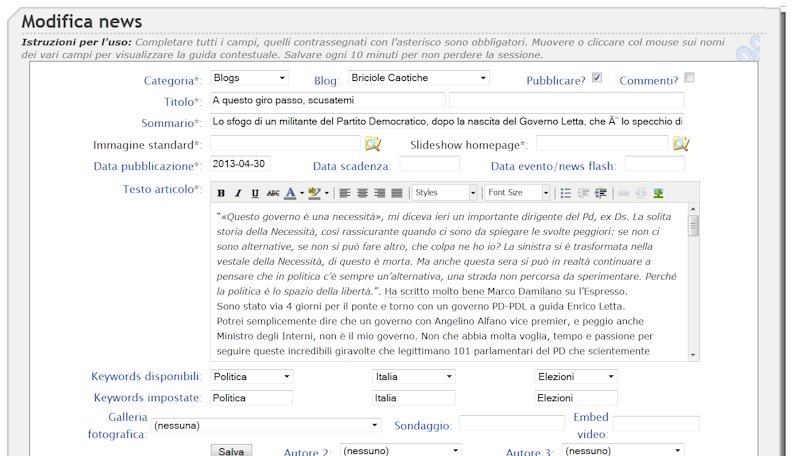This screenshot has height=456, width=800.
Task: Toggle underline formatting in the editor
Action: pos(255,193)
